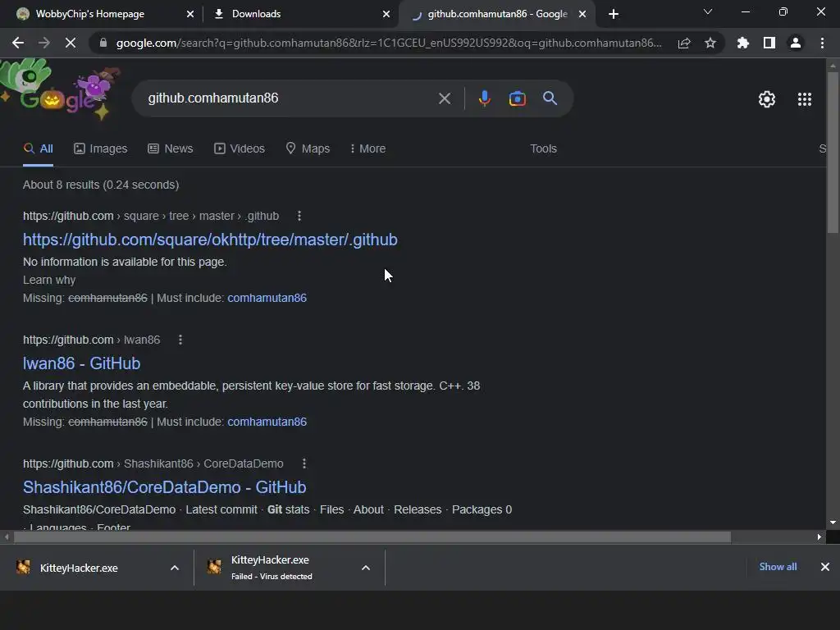
Task: Open the lwan86 - GitHub result
Action: (x=81, y=363)
